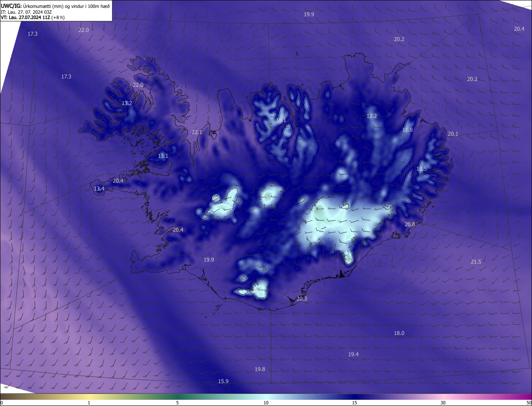The width and height of the screenshot is (532, 406).
Task: Click the color scale tick labeled 30
Action: tap(443, 403)
